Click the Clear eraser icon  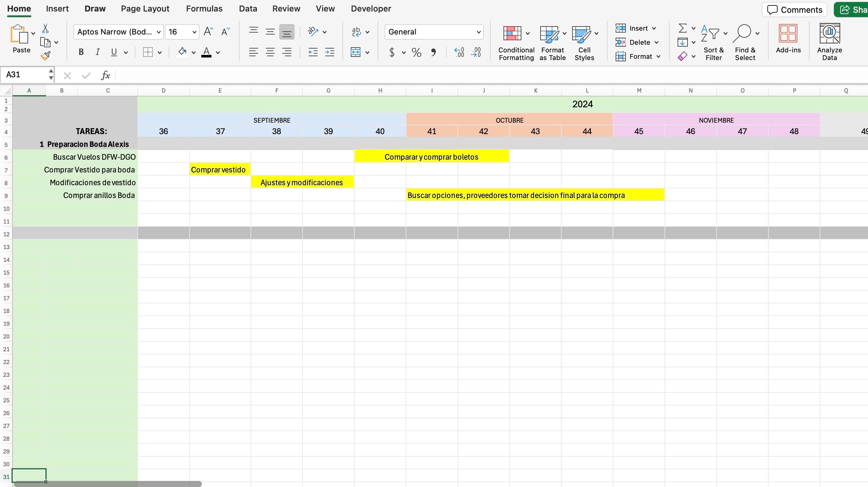tap(682, 56)
